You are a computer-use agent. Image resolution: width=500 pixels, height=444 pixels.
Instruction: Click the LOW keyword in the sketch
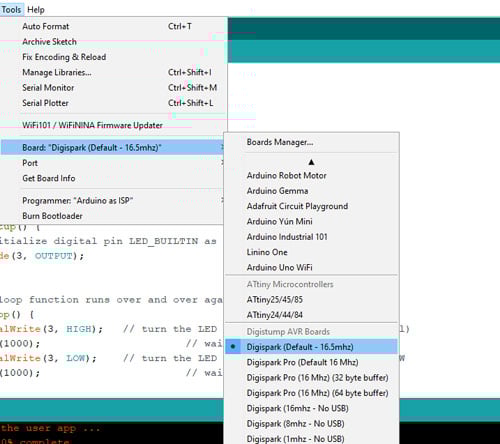coord(76,358)
